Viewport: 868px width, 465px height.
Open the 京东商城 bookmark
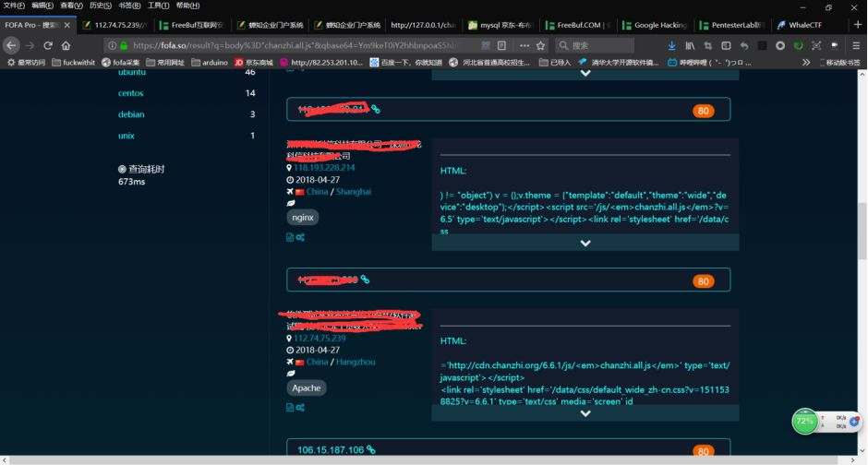point(254,63)
